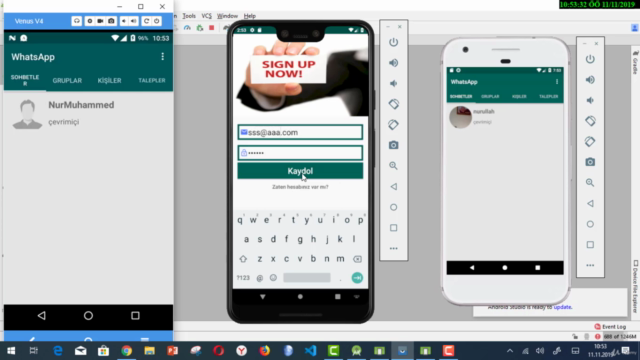Open the three-dot menu in the right emulator's WhatsApp

557,82
